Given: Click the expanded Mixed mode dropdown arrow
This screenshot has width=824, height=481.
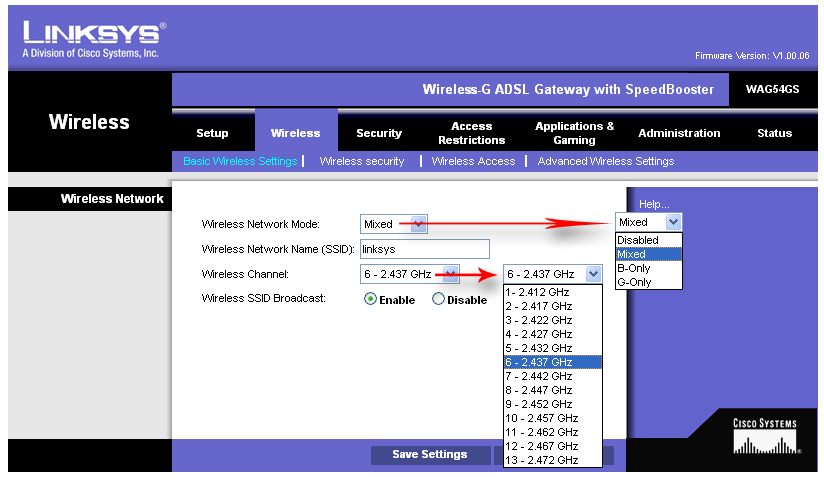Looking at the screenshot, I should (x=673, y=222).
